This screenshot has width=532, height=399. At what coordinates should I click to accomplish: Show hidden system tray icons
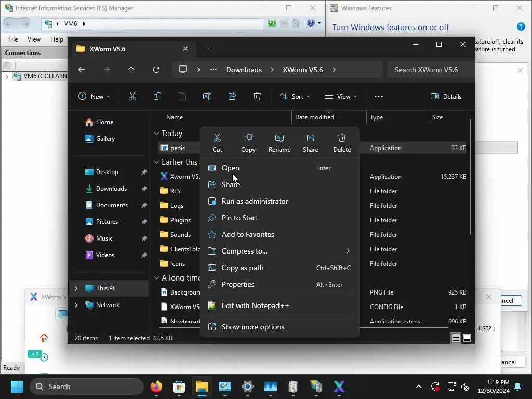coord(419,387)
